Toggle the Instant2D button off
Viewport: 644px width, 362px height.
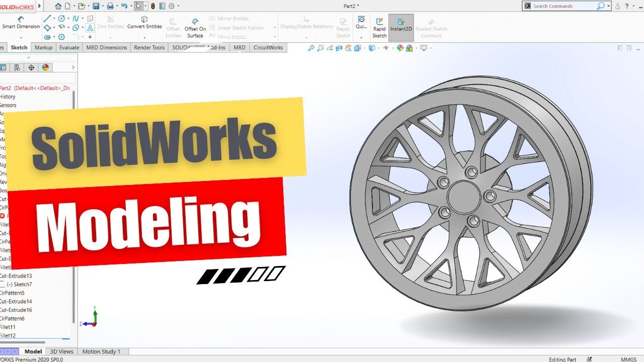pyautogui.click(x=401, y=28)
